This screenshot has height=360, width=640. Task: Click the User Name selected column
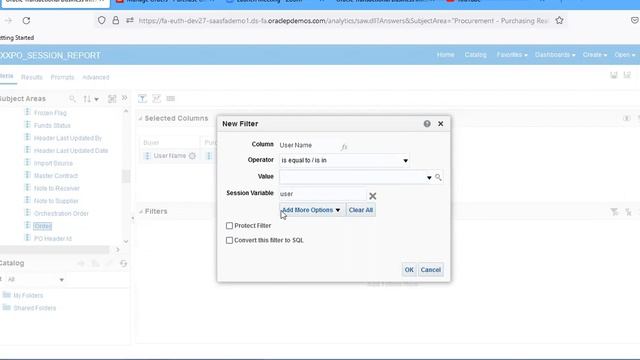coord(169,156)
